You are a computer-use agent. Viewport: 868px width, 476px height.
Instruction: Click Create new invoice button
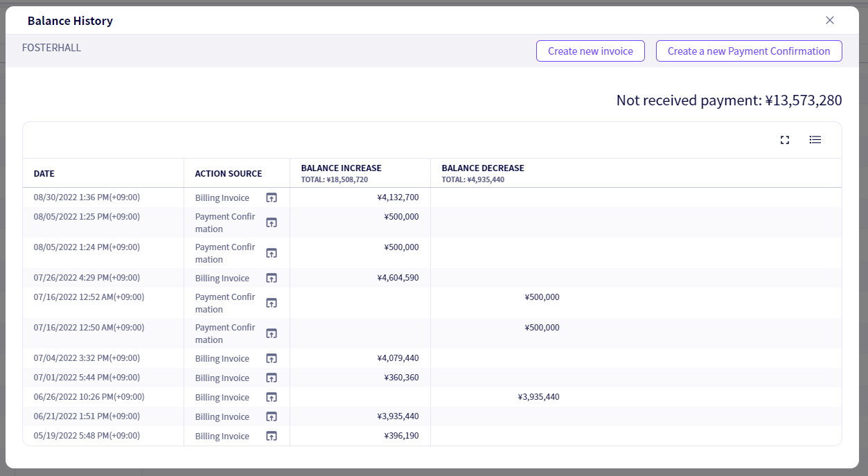pos(590,51)
